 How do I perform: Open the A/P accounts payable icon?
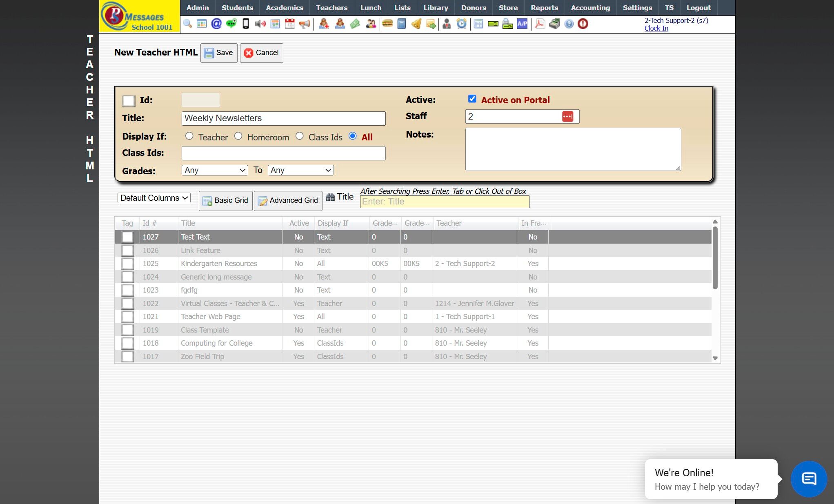click(x=522, y=24)
